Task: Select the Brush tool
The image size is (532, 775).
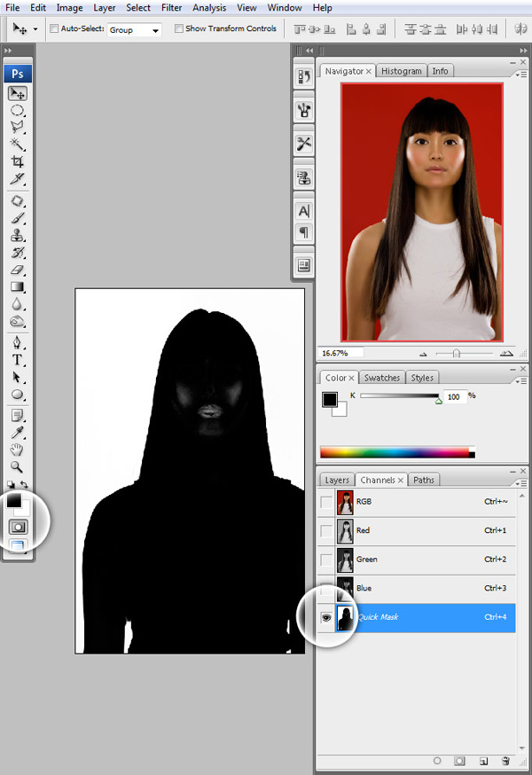Action: 18,218
